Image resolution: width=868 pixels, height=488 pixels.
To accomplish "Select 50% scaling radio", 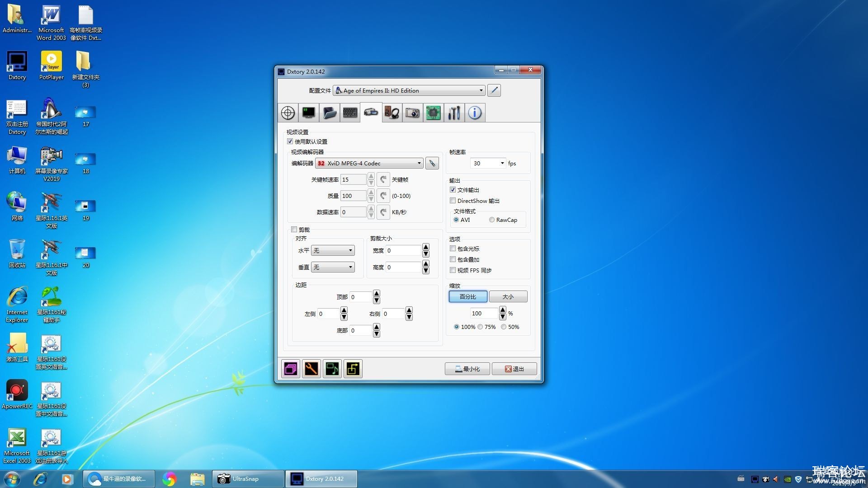I will tap(504, 327).
